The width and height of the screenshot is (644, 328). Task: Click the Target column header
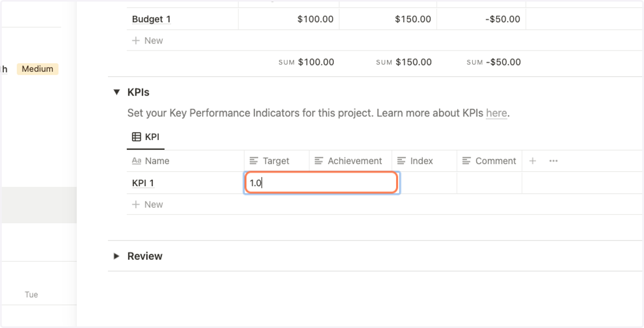tap(276, 161)
